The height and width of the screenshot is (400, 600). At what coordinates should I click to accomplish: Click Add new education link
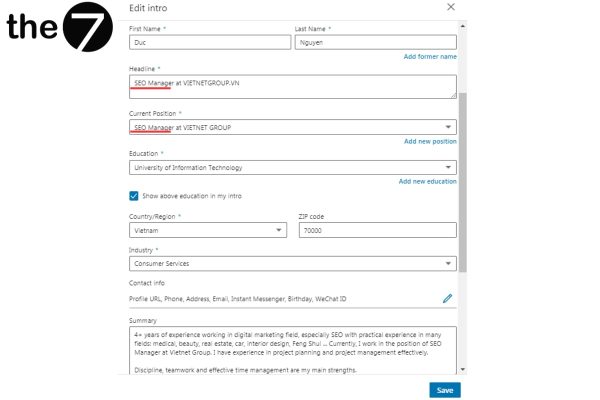(427, 182)
